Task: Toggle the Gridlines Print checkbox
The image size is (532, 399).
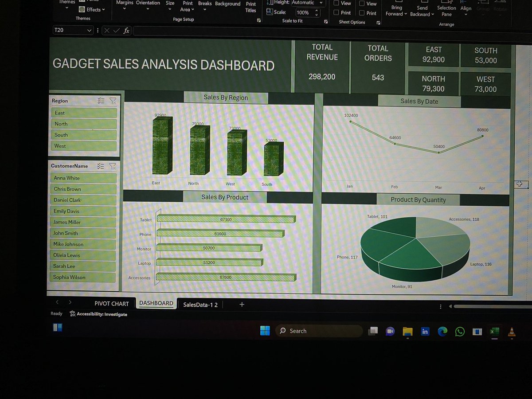Action: tap(336, 13)
